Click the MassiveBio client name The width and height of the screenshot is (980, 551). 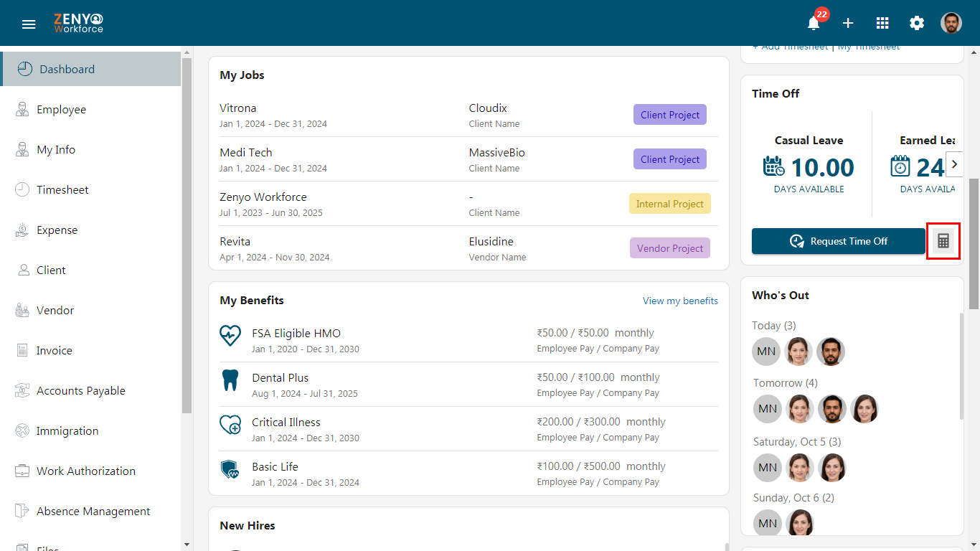[x=497, y=153]
